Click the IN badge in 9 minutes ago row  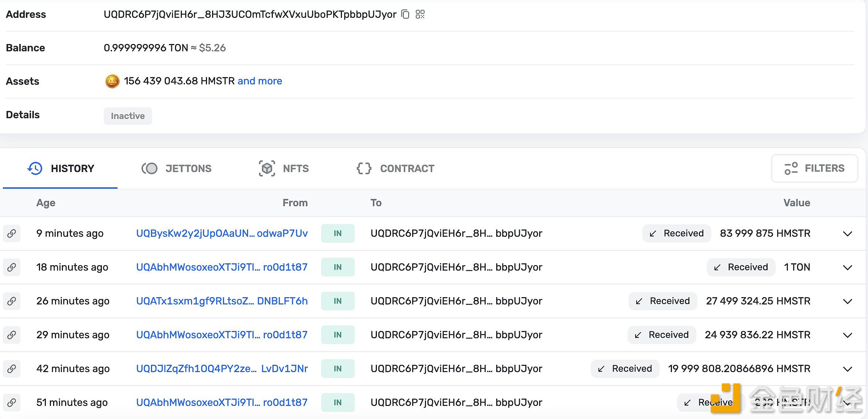click(338, 233)
